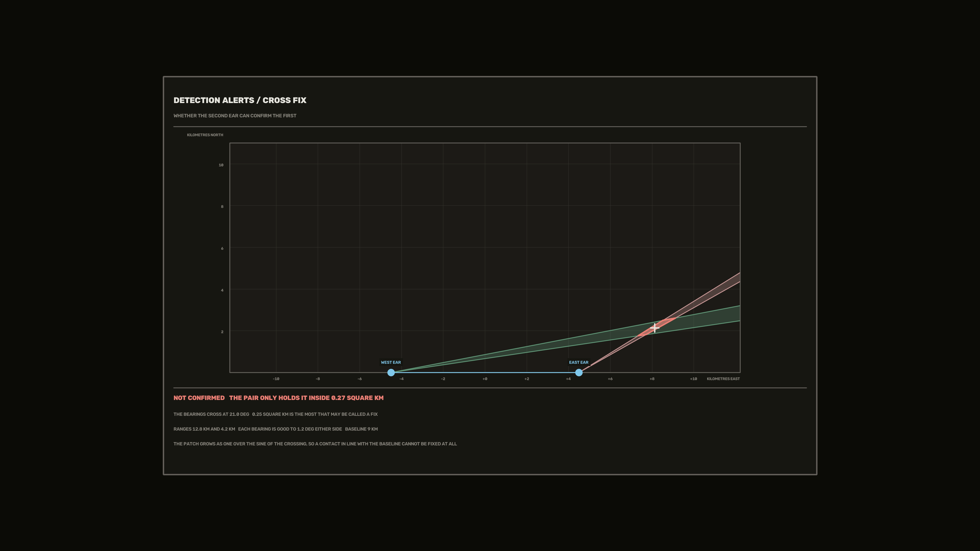
Task: Click the 'EAST EAR' label
Action: point(579,362)
